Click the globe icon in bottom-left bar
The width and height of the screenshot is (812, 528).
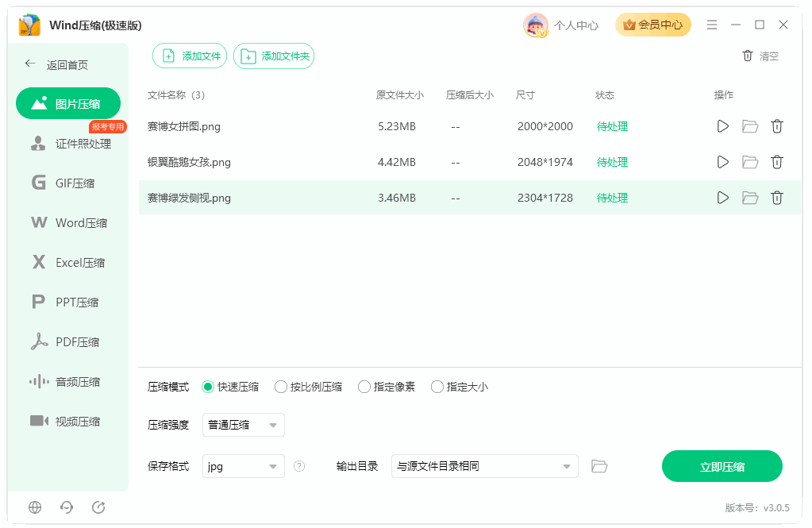[35, 507]
